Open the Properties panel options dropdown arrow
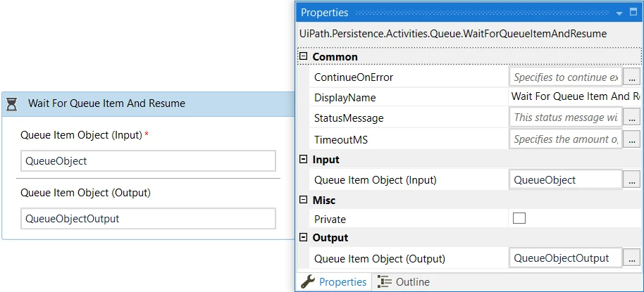The image size is (644, 292). click(x=619, y=13)
